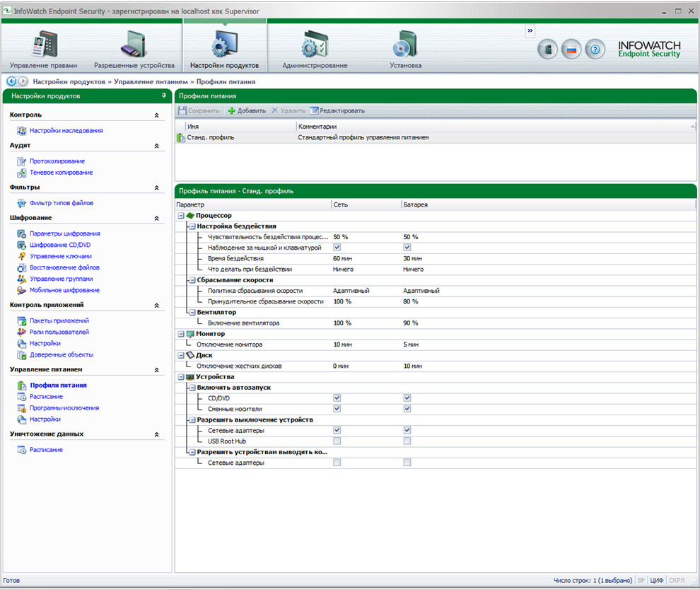Click the Фильтр типов файлов icon

(x=21, y=203)
